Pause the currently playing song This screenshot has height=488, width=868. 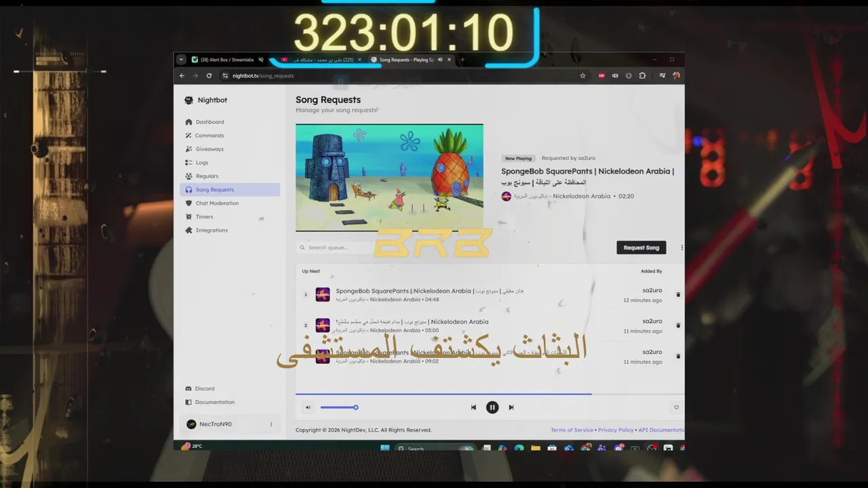pos(492,407)
